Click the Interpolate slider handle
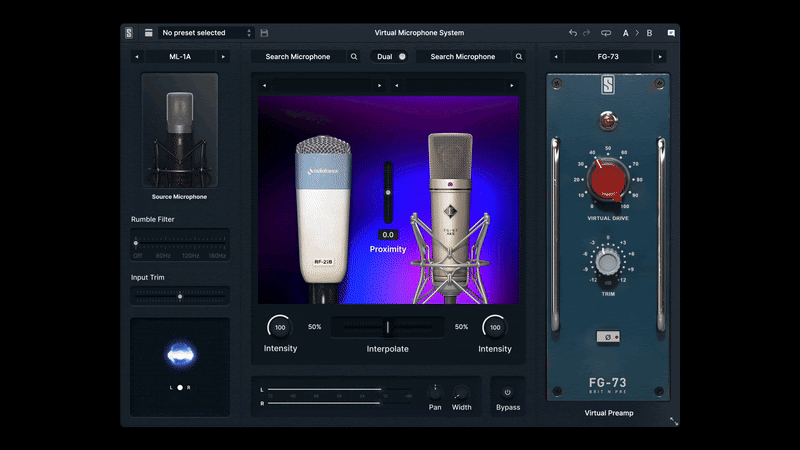The width and height of the screenshot is (800, 450). click(x=388, y=327)
